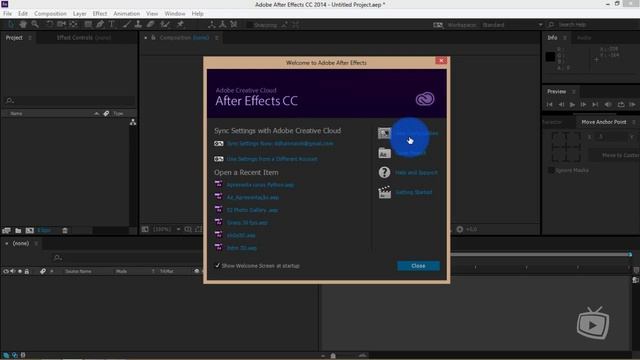Image resolution: width=640 pixels, height=360 pixels.
Task: Uncheck Show Welcome Screen at startup
Action: point(218,265)
